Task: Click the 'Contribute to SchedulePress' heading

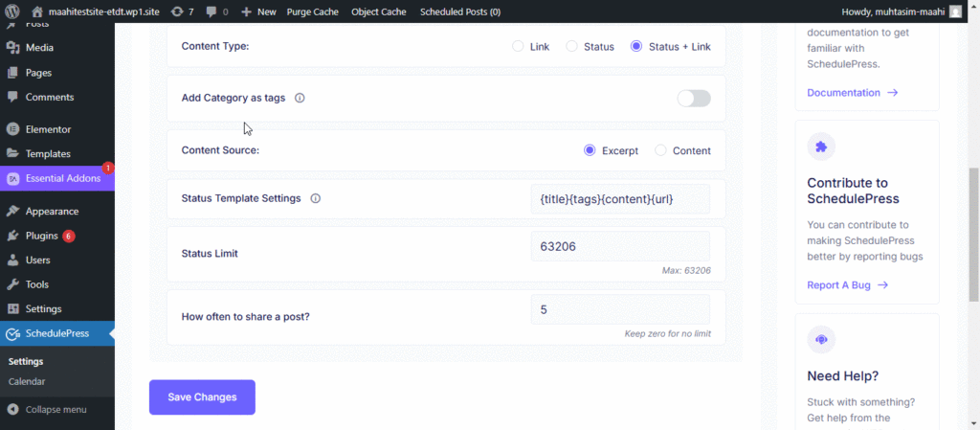Action: [853, 191]
